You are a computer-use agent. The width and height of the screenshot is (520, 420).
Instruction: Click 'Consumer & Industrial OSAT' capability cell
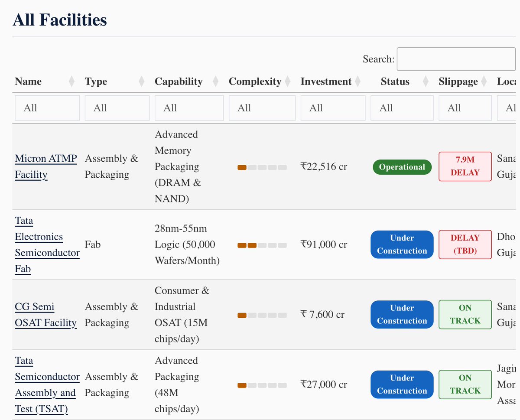coord(182,315)
